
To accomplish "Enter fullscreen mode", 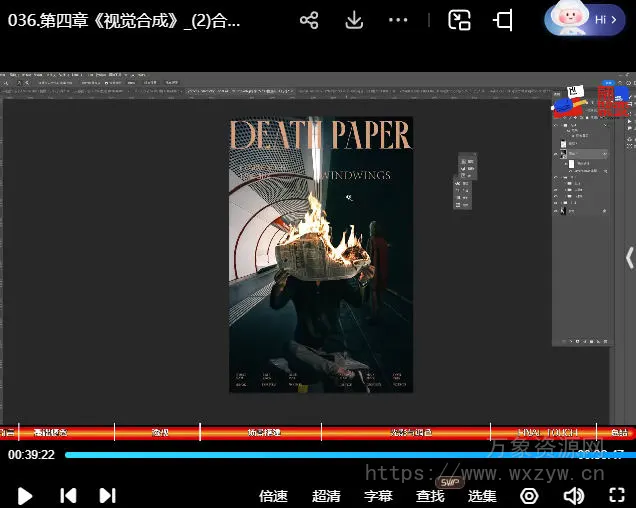I will tap(617, 495).
